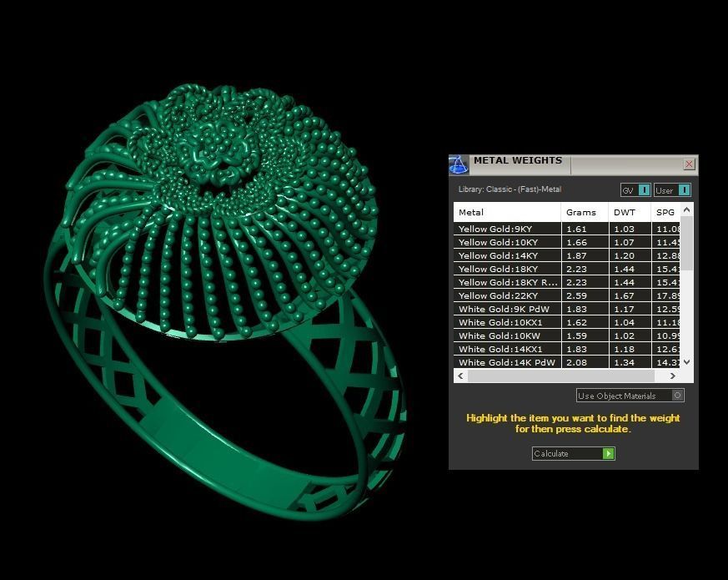
Task: Click the green arrow on Calculate
Action: click(x=608, y=454)
